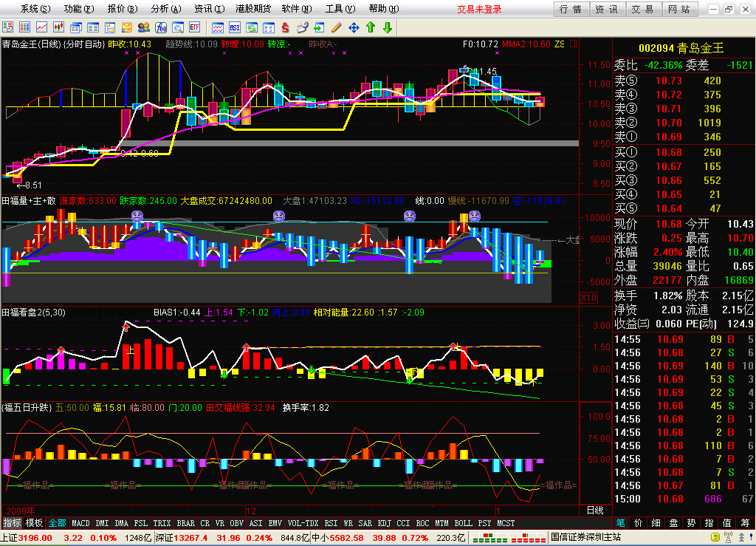Image resolution: width=756 pixels, height=546 pixels.
Task: Click the X10 scale label
Action: [589, 297]
